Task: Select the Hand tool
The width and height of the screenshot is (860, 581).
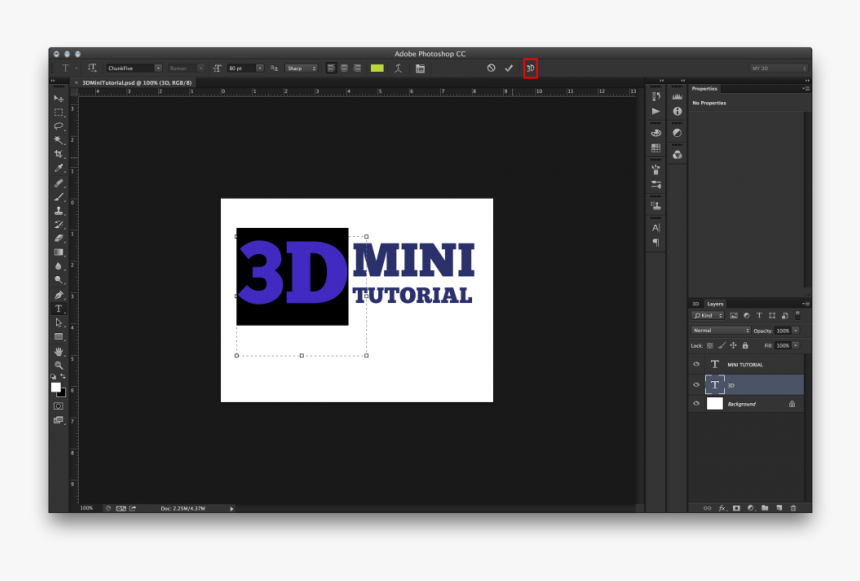Action: (x=59, y=351)
